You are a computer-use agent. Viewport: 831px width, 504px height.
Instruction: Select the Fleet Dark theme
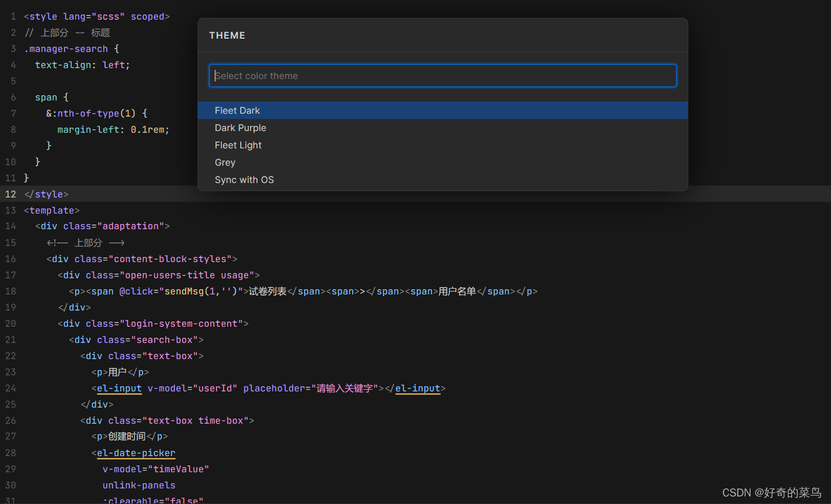tap(237, 110)
